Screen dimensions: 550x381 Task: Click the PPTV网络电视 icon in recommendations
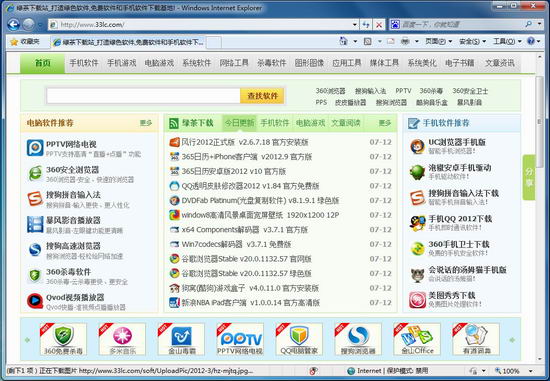coord(35,148)
